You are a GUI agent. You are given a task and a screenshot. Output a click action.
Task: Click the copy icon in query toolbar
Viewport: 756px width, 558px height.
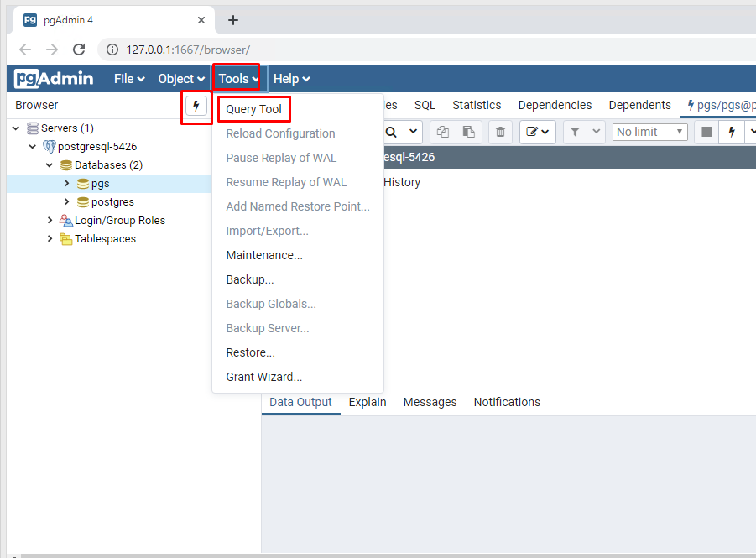443,132
